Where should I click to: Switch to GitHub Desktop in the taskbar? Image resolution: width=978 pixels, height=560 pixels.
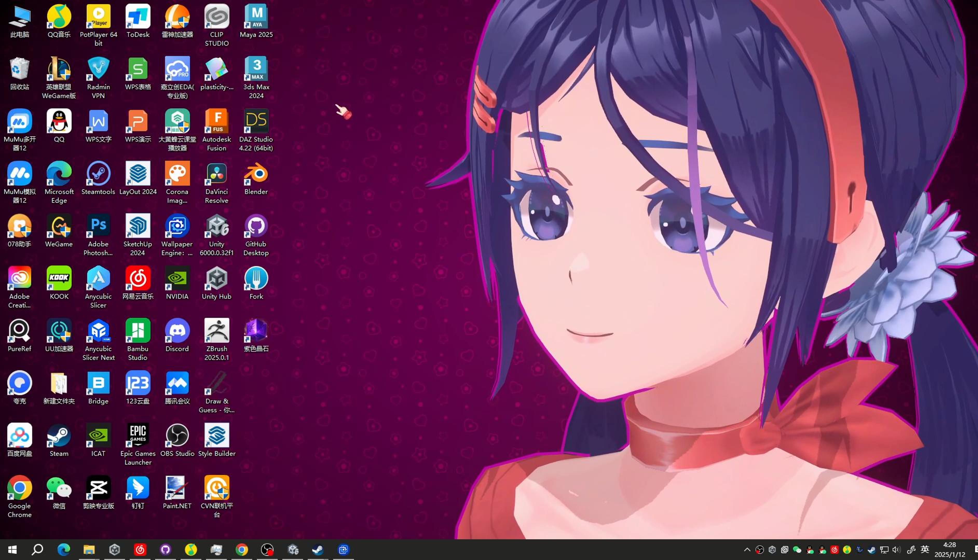[166, 550]
